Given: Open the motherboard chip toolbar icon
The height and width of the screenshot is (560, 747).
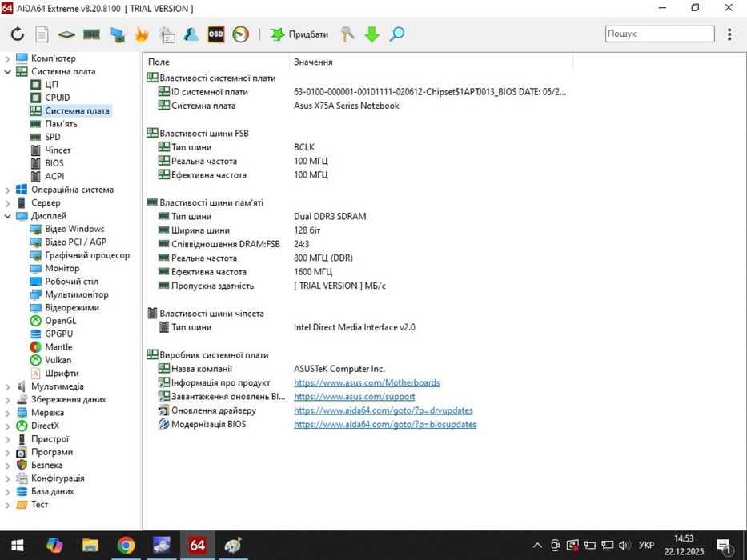Looking at the screenshot, I should (66, 34).
